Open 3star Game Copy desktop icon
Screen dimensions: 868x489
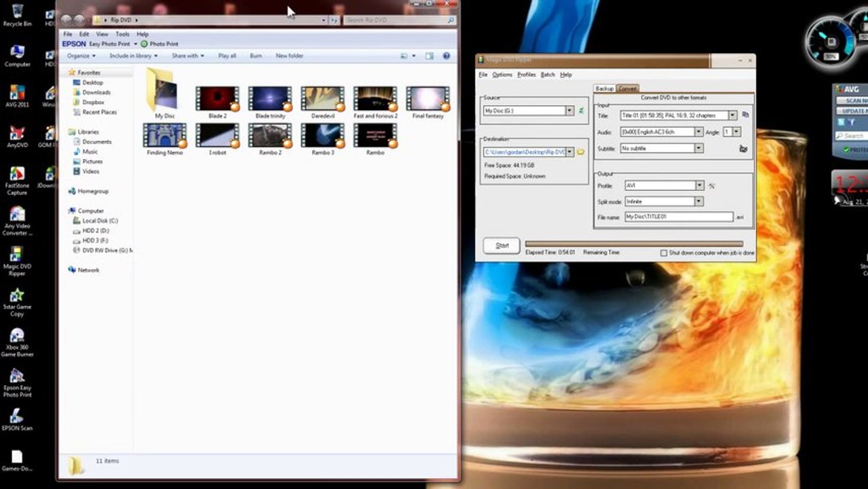point(17,302)
